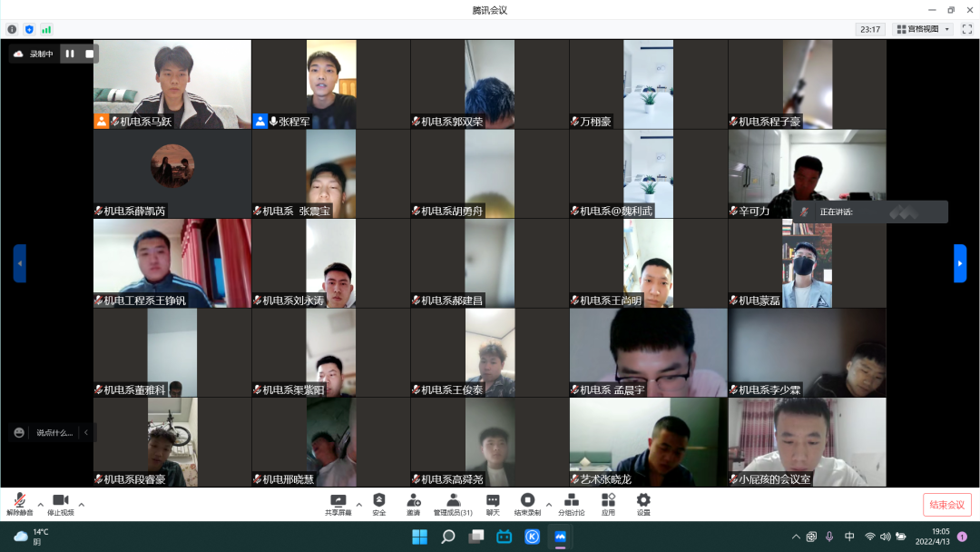The height and width of the screenshot is (552, 980).
Task: Open breakout rooms discussion
Action: [x=572, y=505]
